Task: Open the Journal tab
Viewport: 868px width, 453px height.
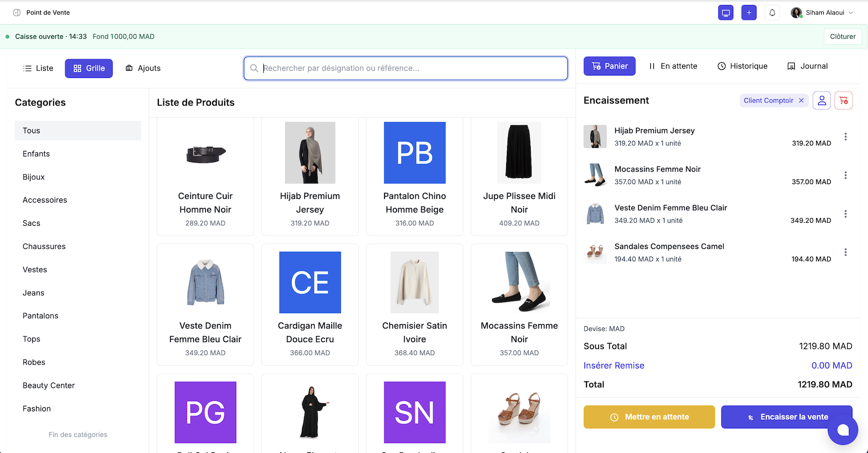Action: tap(807, 66)
